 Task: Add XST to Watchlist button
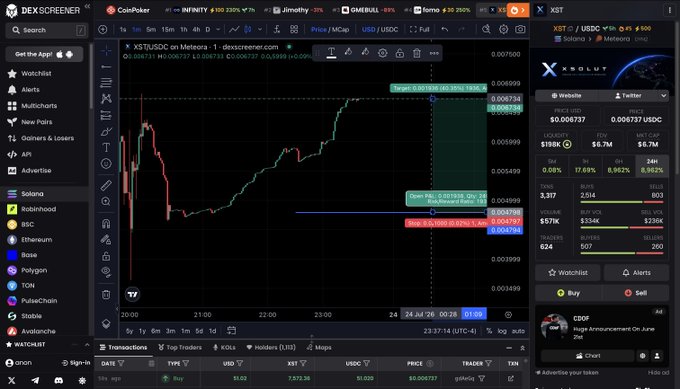tap(568, 273)
